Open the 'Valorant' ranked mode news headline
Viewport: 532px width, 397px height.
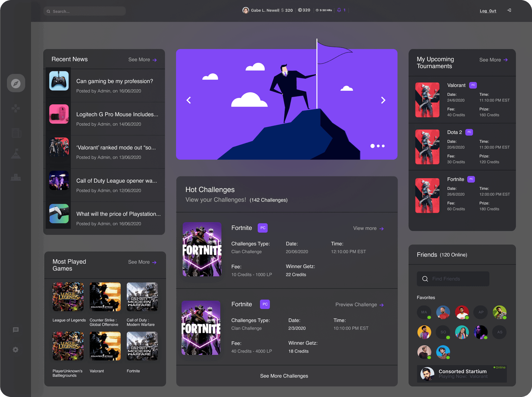(116, 148)
